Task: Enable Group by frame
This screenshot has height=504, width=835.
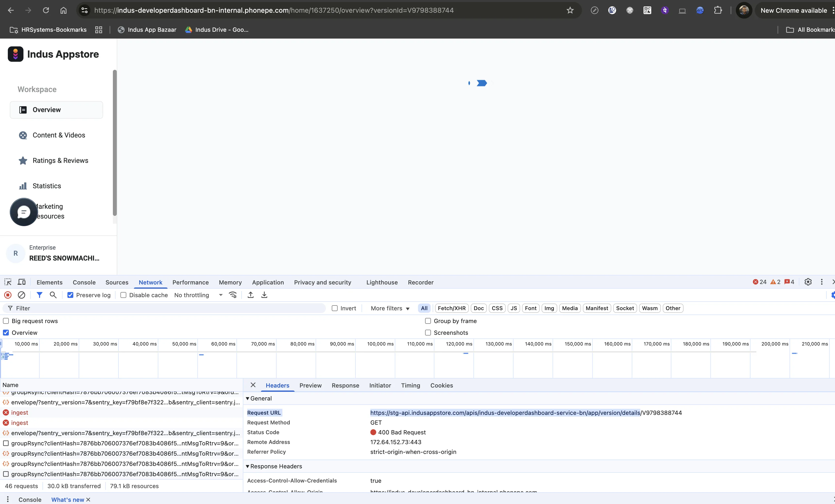Action: coord(428,321)
